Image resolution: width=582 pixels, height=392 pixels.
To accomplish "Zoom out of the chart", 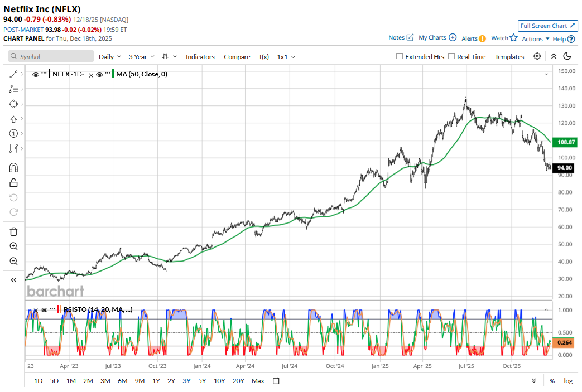I will point(13,261).
